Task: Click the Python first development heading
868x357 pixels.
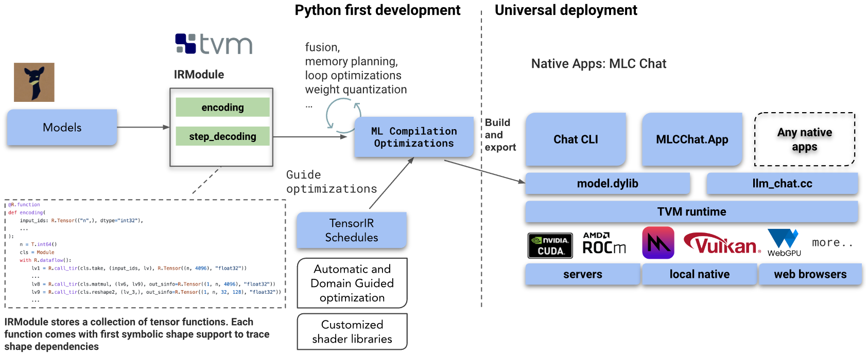Action: click(377, 10)
